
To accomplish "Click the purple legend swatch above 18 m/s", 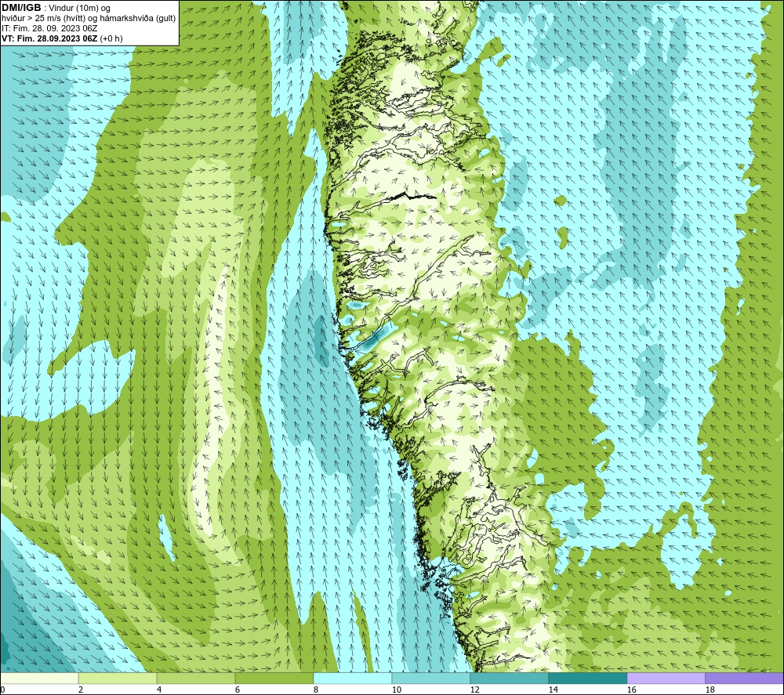I will coord(744,678).
